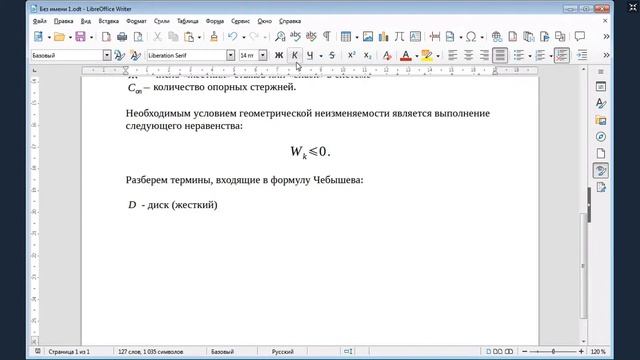The height and width of the screenshot is (360, 640).
Task: Save the document with Save icon
Action: (80, 37)
